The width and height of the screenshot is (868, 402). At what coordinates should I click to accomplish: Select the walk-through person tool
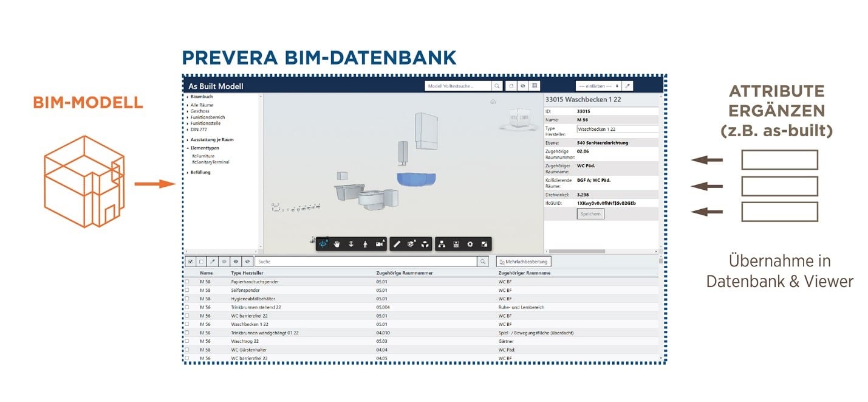click(x=366, y=244)
